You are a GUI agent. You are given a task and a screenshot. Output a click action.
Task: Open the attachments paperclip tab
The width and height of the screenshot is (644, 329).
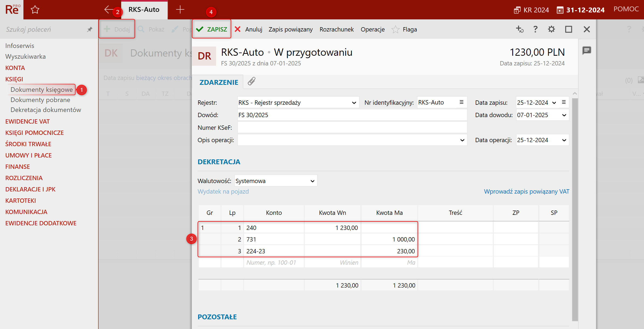tap(251, 81)
